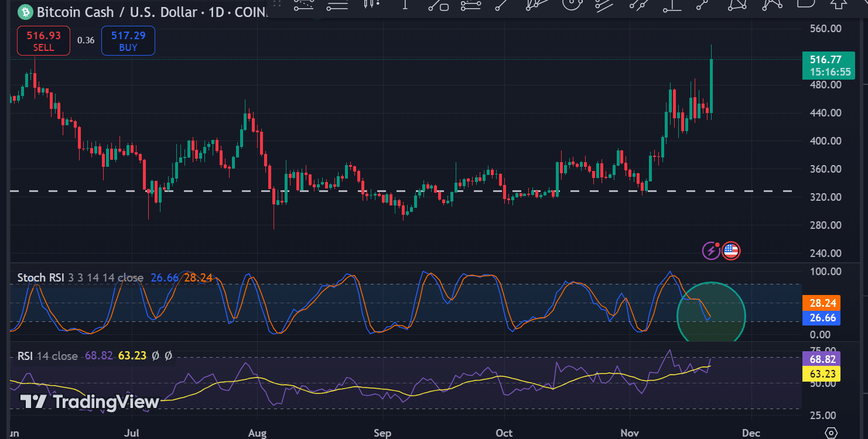Image resolution: width=868 pixels, height=439 pixels.
Task: Click the RSI 14 close parameters
Action: [57, 356]
